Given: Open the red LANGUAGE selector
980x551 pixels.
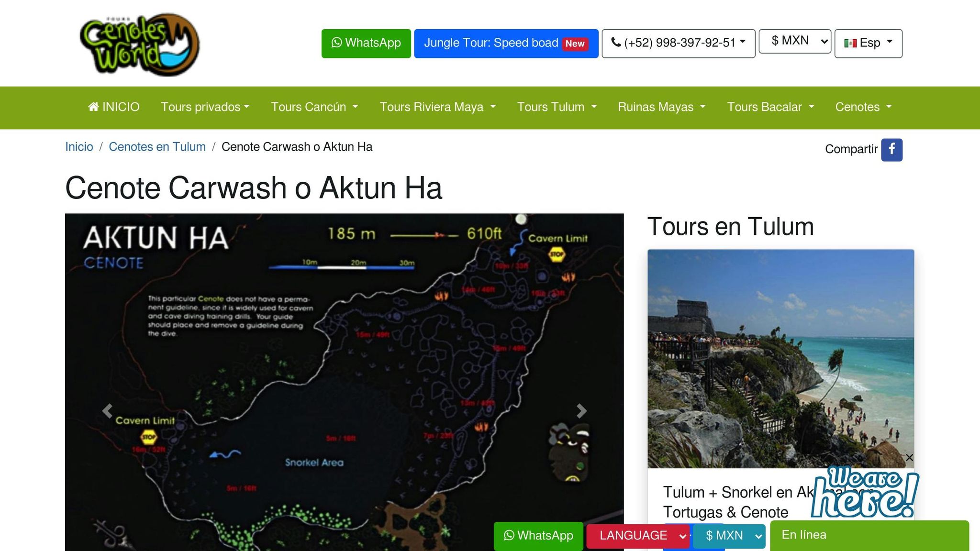Looking at the screenshot, I should 637,536.
